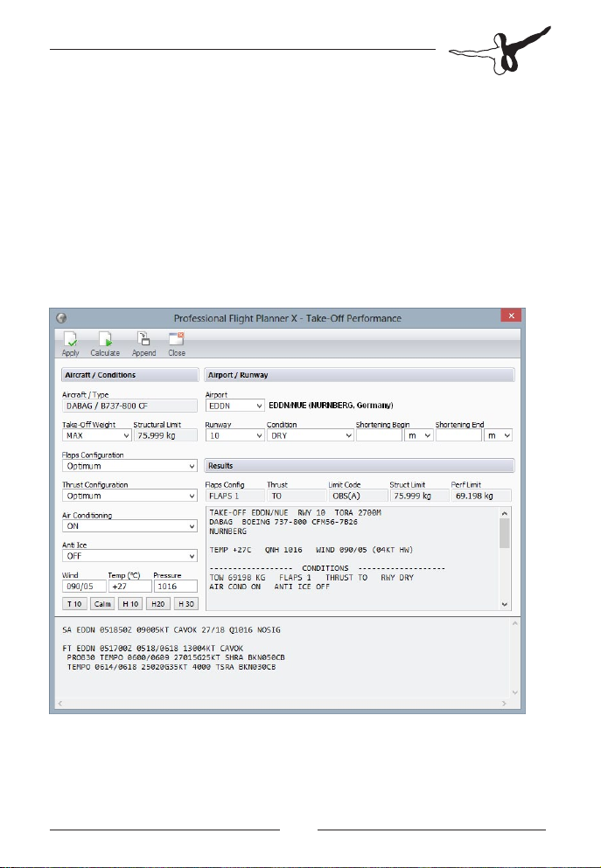Click the Calm wind button
The width and height of the screenshot is (601, 868).
point(102,604)
